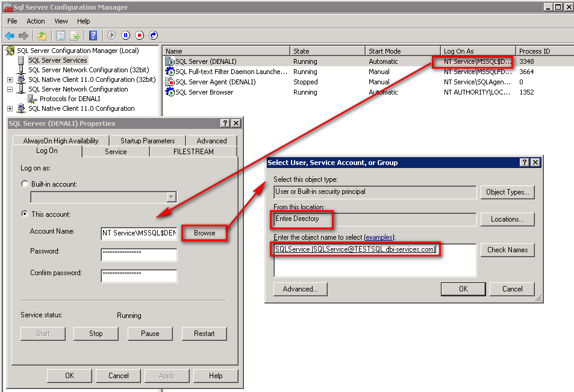Open Help via the blue question icon
The width and height of the screenshot is (574, 392).
(93, 36)
